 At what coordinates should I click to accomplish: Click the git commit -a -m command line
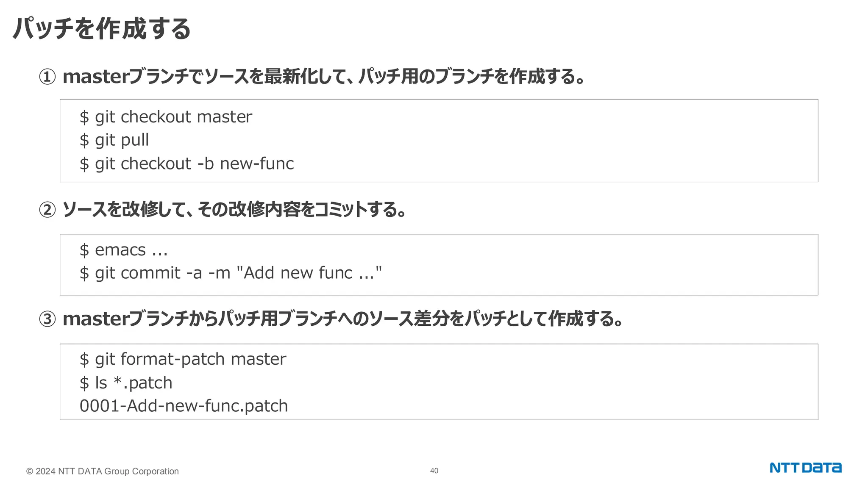(231, 273)
